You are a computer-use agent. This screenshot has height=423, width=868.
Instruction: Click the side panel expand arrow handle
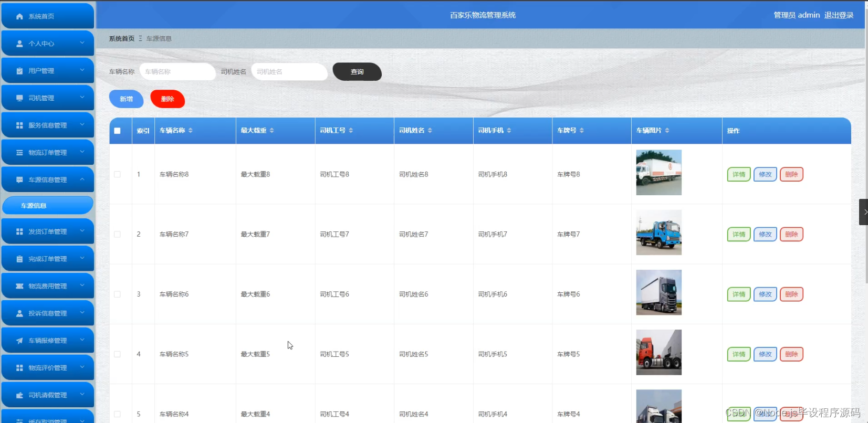(864, 212)
